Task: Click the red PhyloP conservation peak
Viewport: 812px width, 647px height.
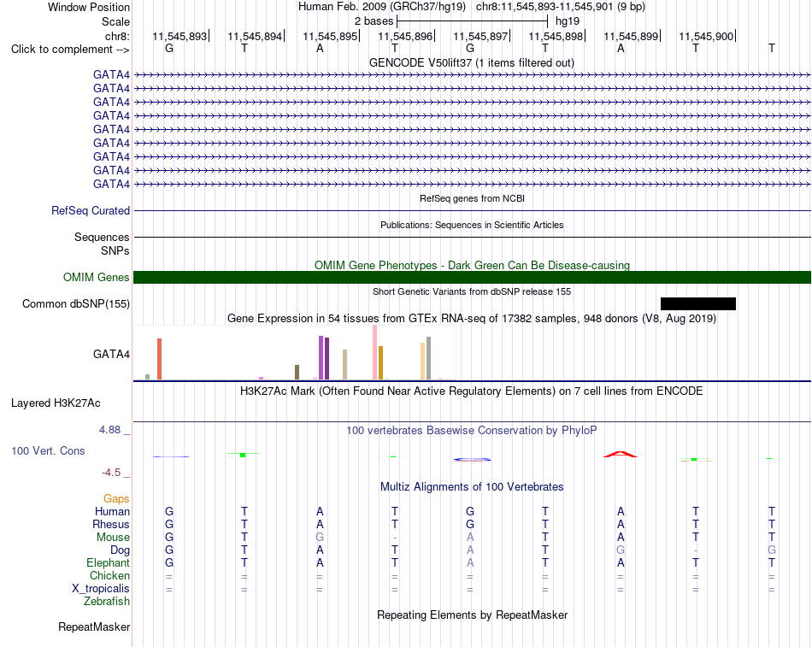Action: point(621,455)
